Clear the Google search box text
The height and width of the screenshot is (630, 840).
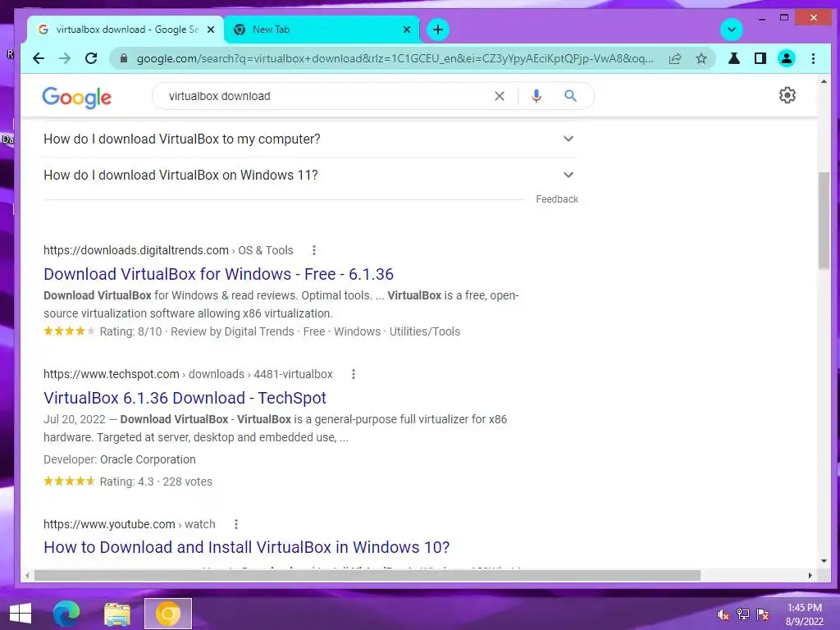pyautogui.click(x=500, y=97)
